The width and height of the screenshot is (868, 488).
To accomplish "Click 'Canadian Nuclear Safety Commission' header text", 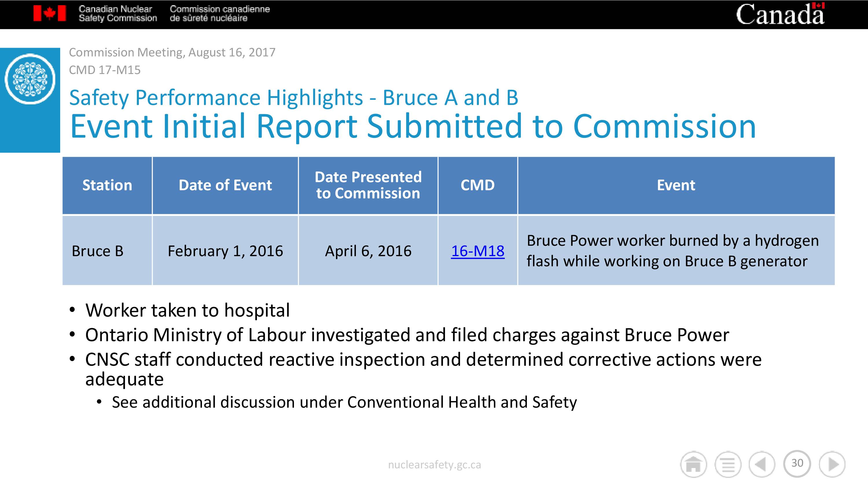I will pyautogui.click(x=117, y=14).
